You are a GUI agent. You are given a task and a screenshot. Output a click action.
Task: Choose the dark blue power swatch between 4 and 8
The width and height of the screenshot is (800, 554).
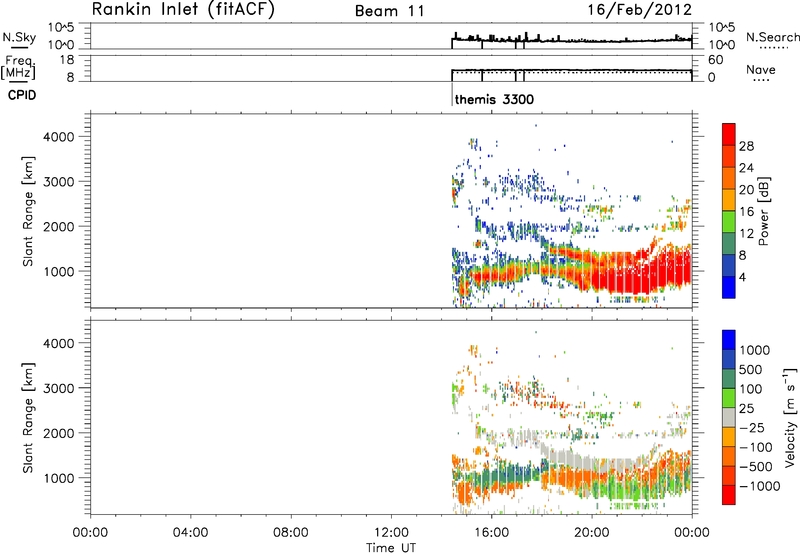729,265
